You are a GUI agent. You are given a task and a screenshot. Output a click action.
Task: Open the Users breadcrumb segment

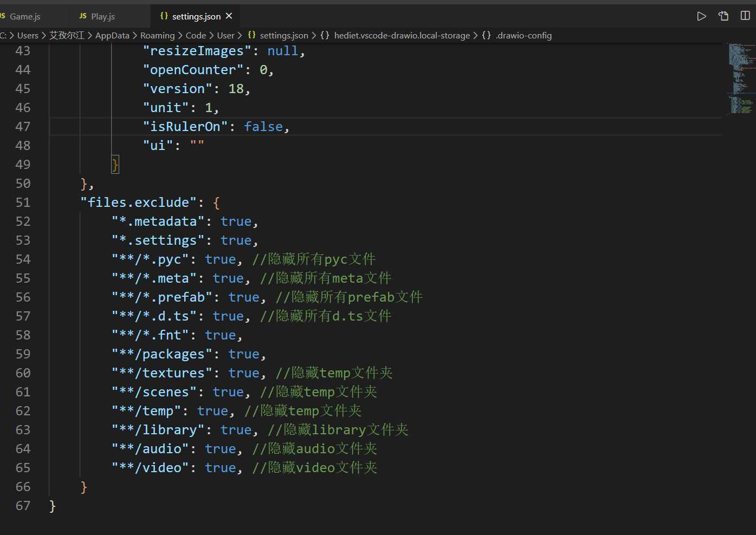[x=28, y=35]
